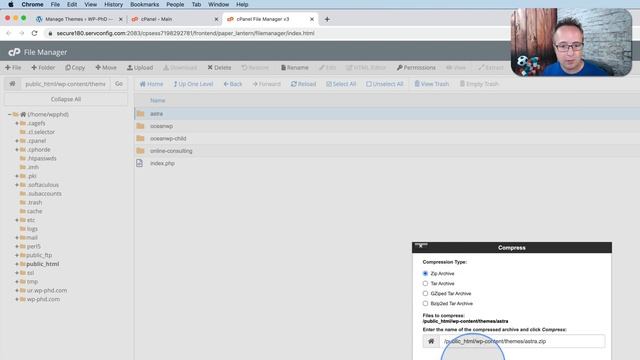Expand the .pki tree folder
The height and width of the screenshot is (360, 640).
(x=17, y=176)
